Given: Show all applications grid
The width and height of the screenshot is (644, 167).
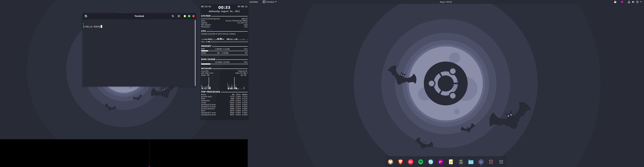Looking at the screenshot, I should click(501, 162).
